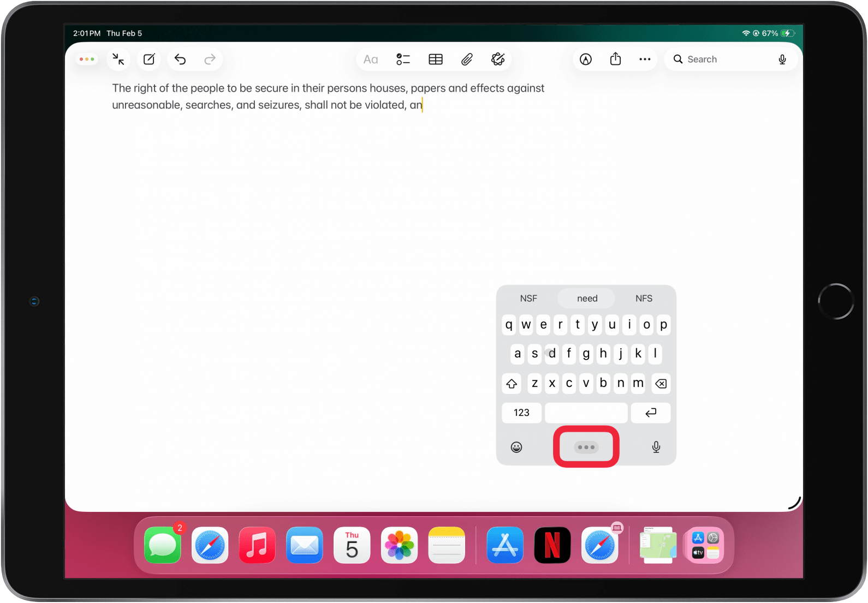Tap the d key
This screenshot has width=868, height=603.
(x=552, y=354)
